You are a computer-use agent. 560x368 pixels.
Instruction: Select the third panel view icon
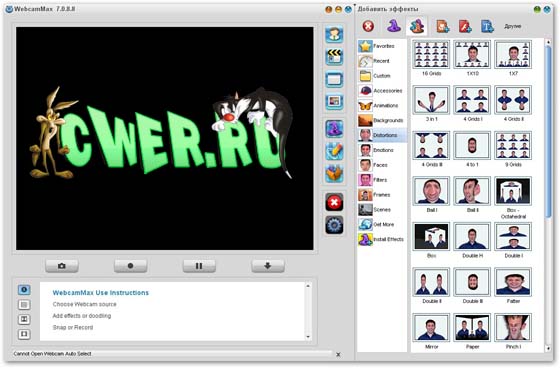click(24, 319)
